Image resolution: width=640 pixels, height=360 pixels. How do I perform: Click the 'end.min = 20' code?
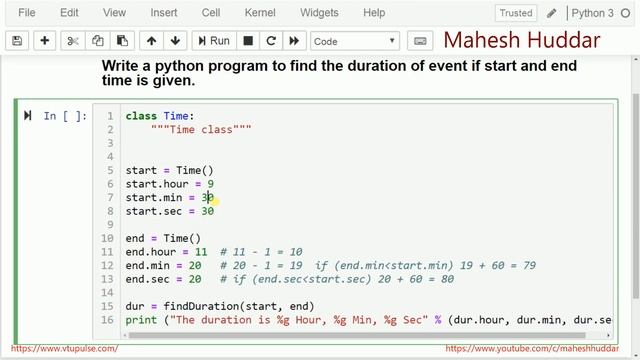tap(163, 265)
